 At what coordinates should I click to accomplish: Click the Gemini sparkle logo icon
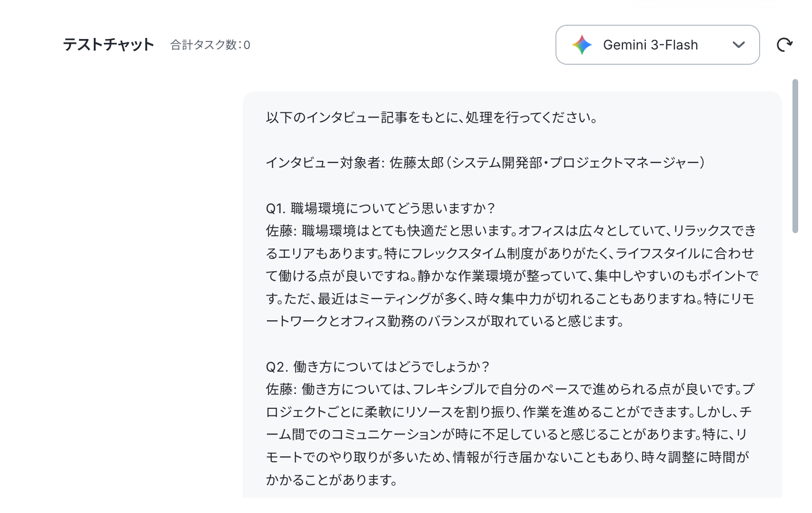pos(582,45)
